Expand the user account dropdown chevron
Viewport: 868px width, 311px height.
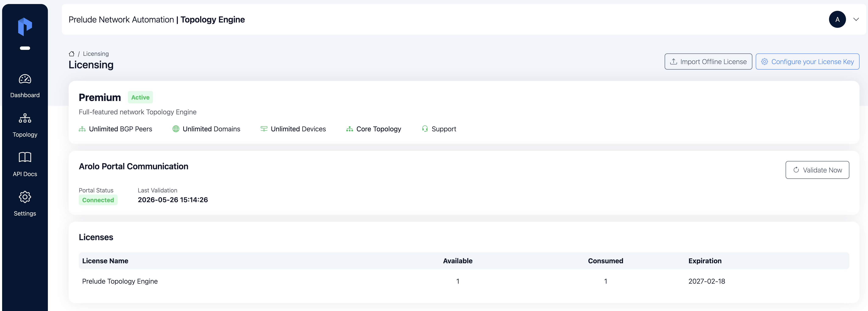pyautogui.click(x=856, y=20)
